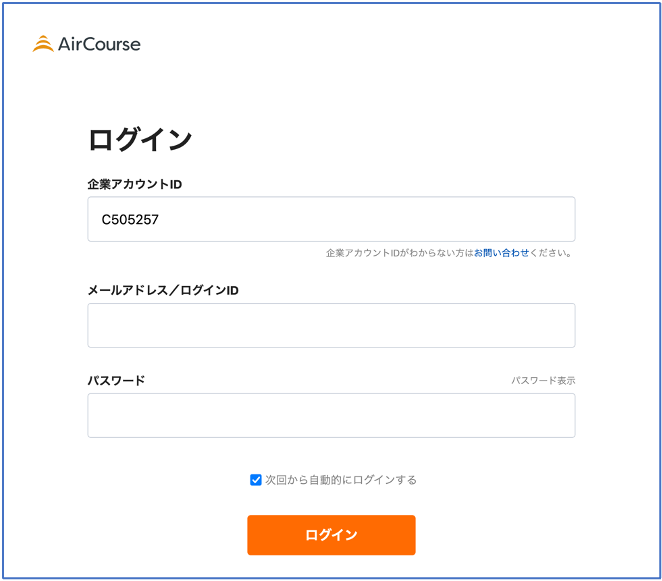Click the AirCourse wordmark text
Image resolution: width=662 pixels, height=581 pixels.
(x=99, y=44)
